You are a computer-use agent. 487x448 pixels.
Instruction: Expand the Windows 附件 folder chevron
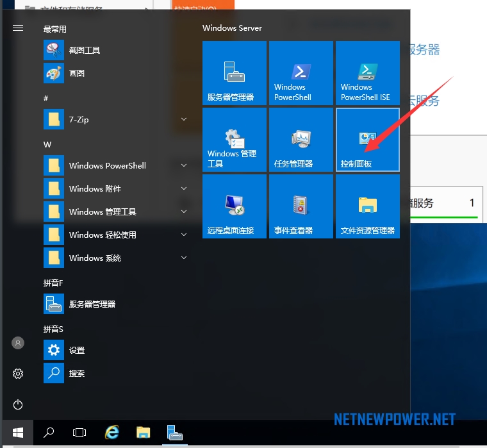pos(184,188)
